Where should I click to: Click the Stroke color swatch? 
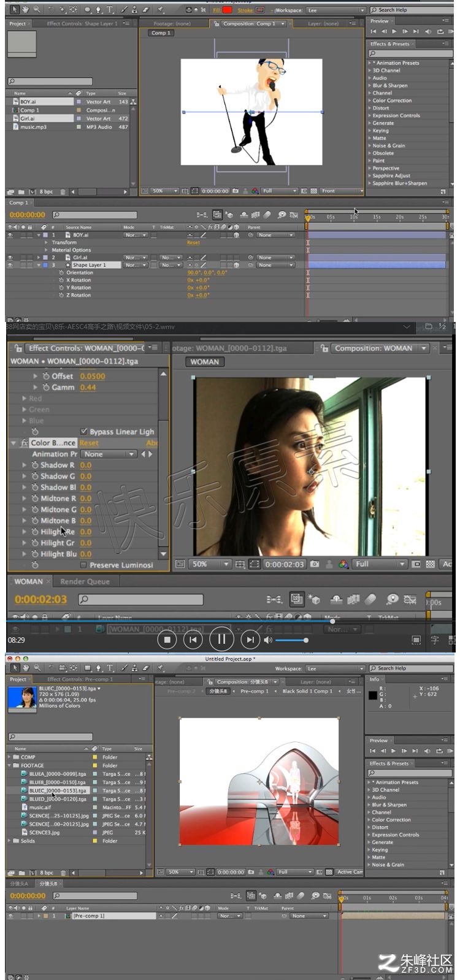click(x=260, y=10)
